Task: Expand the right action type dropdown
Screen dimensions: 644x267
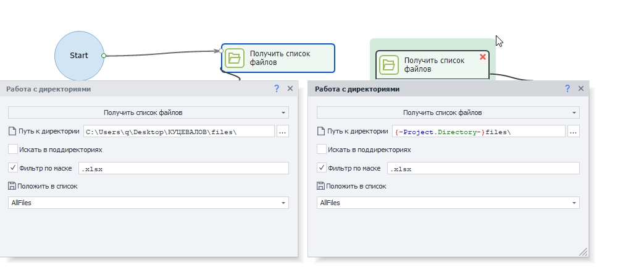Action: click(x=575, y=113)
